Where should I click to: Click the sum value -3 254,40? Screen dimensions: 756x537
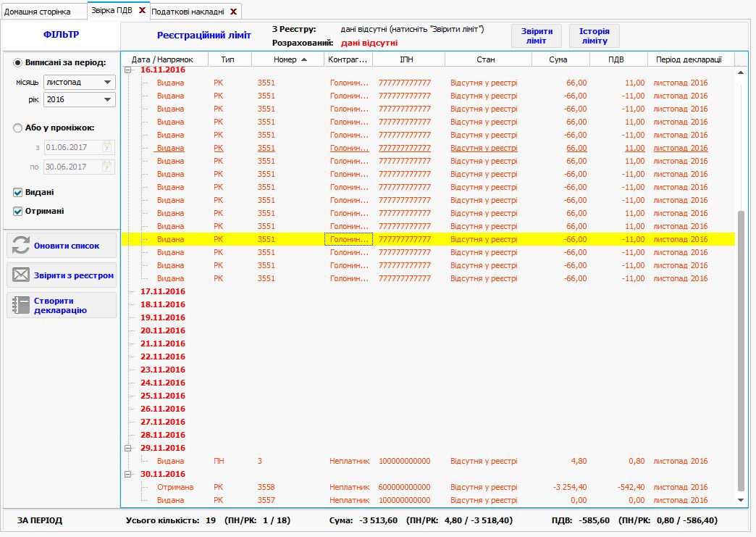(569, 487)
